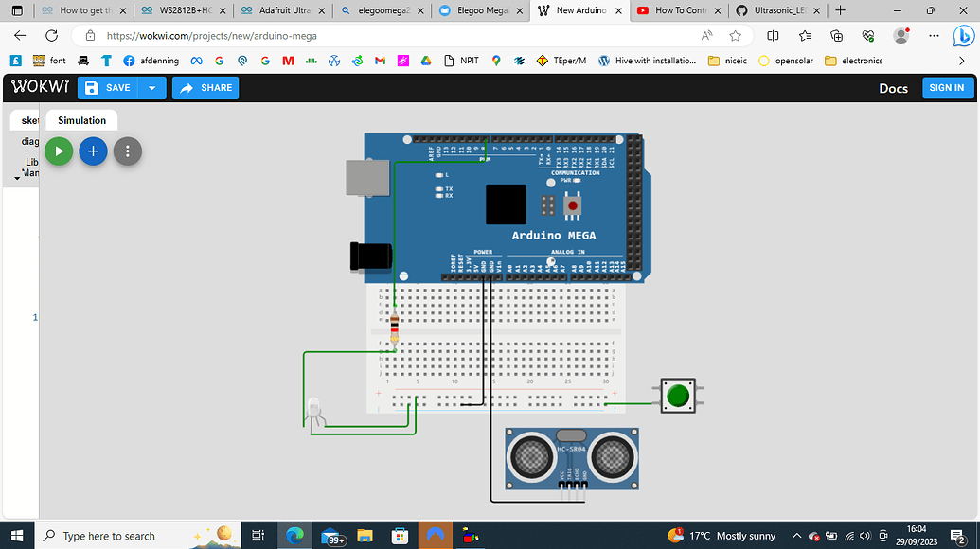
Task: Open Bing Copilot in the browser toolbar
Action: [x=963, y=35]
